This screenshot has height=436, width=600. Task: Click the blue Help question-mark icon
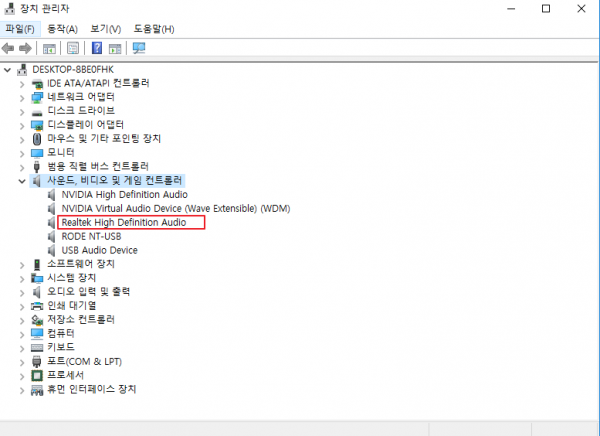coord(97,48)
